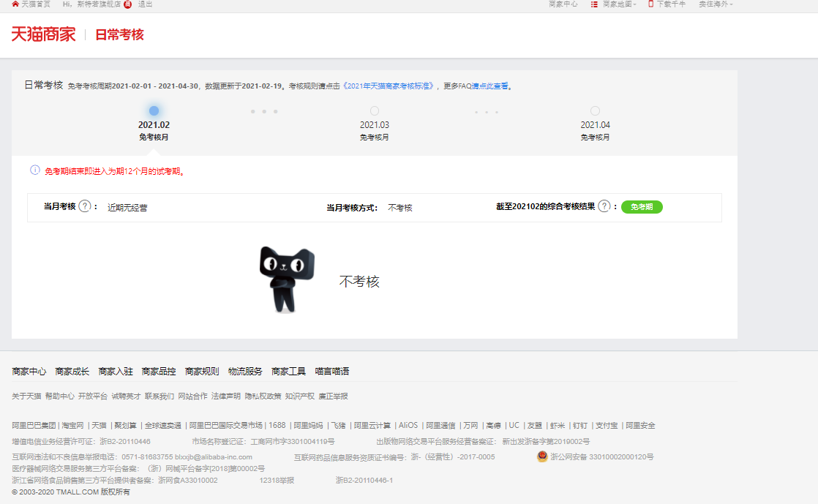Screen dimensions: 818x504
Task: Open 商家工具 in the footer navigation
Action: click(288, 372)
